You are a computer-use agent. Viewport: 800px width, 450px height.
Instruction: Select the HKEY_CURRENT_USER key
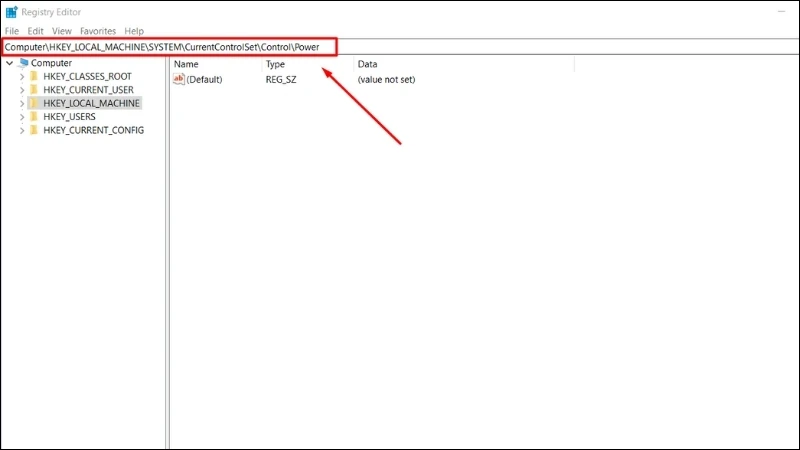(88, 90)
